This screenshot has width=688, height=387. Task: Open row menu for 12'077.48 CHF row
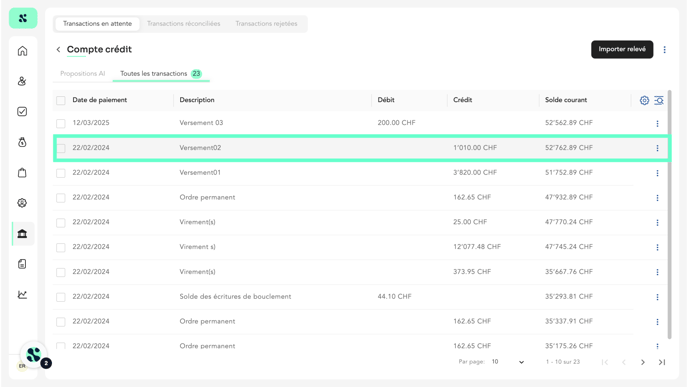click(x=657, y=247)
